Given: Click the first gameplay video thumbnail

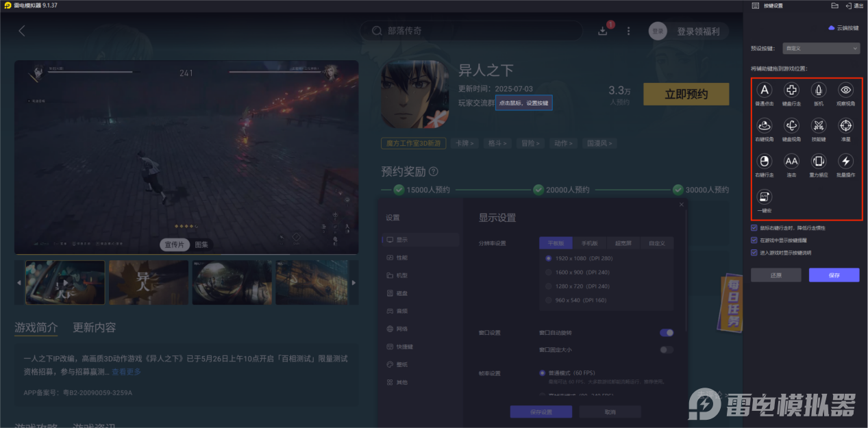Looking at the screenshot, I should pyautogui.click(x=65, y=281).
